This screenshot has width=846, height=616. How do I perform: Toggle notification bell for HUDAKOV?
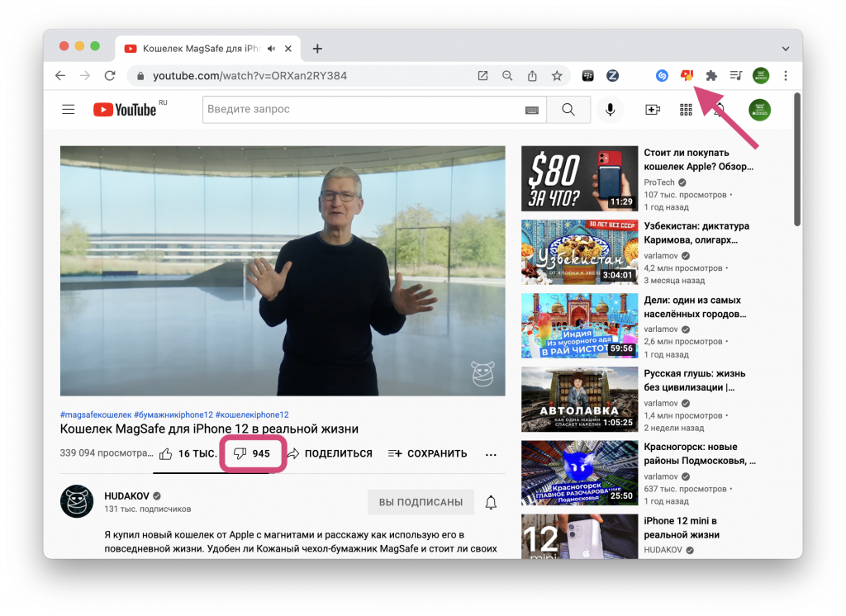click(491, 503)
